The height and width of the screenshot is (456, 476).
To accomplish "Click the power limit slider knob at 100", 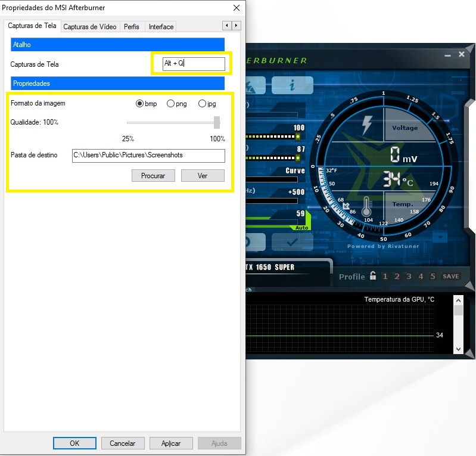I will [298, 137].
